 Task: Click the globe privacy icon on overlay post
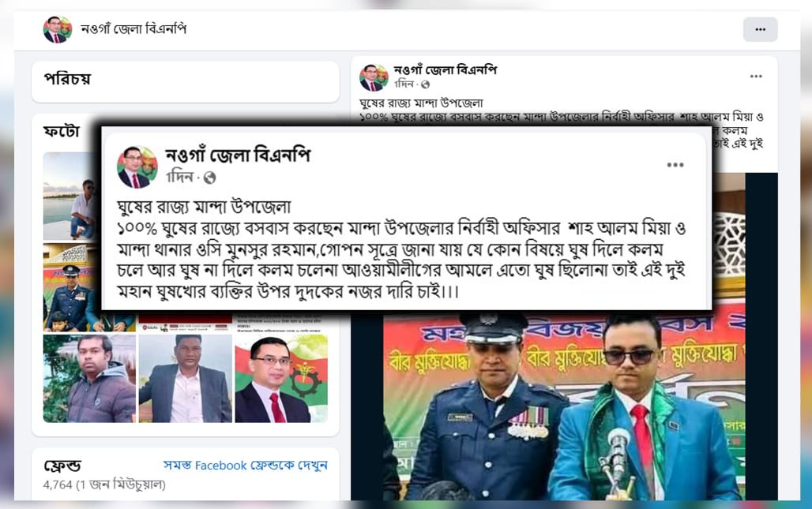click(x=209, y=178)
